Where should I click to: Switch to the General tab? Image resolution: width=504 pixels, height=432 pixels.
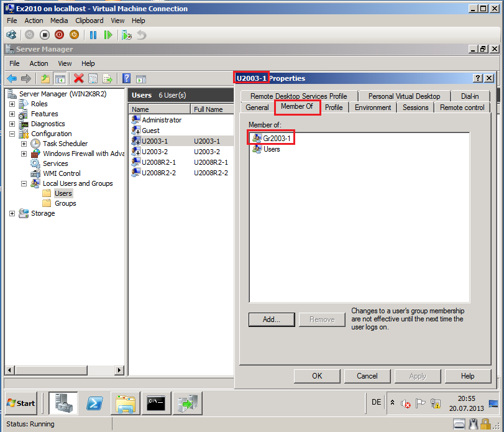[257, 108]
